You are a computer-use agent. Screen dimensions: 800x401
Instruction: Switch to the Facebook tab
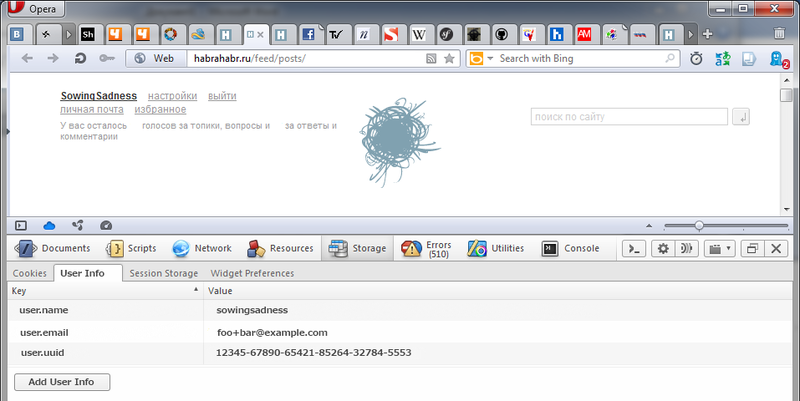309,34
